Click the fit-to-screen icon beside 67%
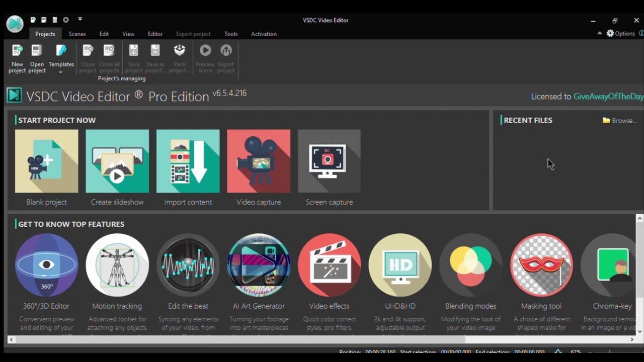Image resolution: width=644 pixels, height=362 pixels. coord(558,352)
